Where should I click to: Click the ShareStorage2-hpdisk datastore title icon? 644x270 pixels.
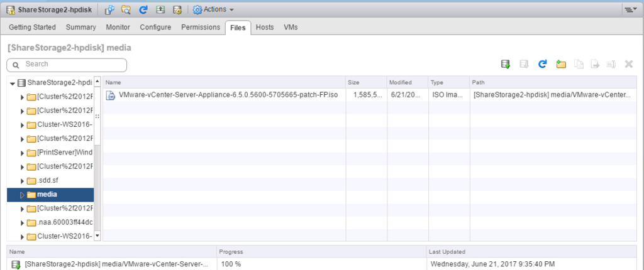[11, 9]
